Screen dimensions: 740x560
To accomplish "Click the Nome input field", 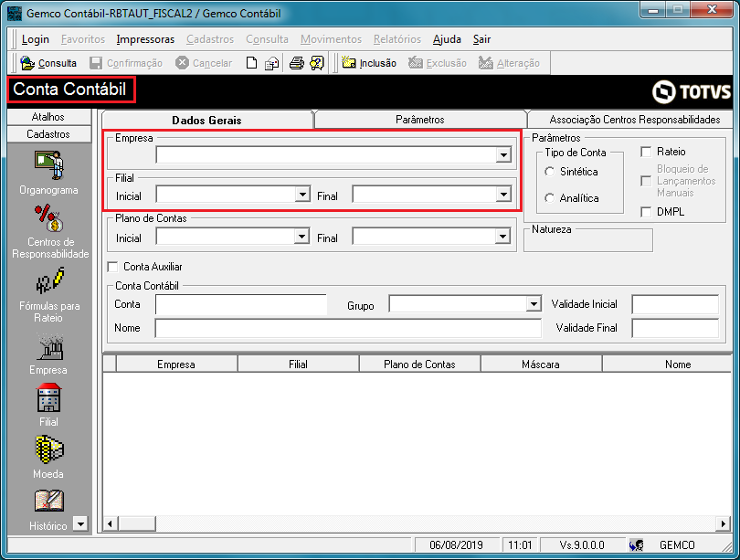I will click(348, 328).
